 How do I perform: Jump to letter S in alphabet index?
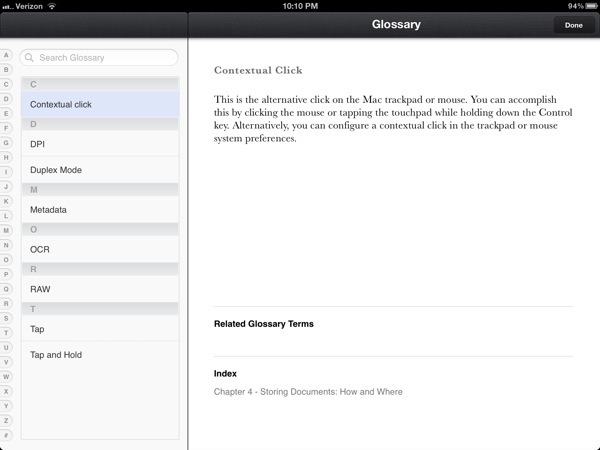click(x=6, y=318)
